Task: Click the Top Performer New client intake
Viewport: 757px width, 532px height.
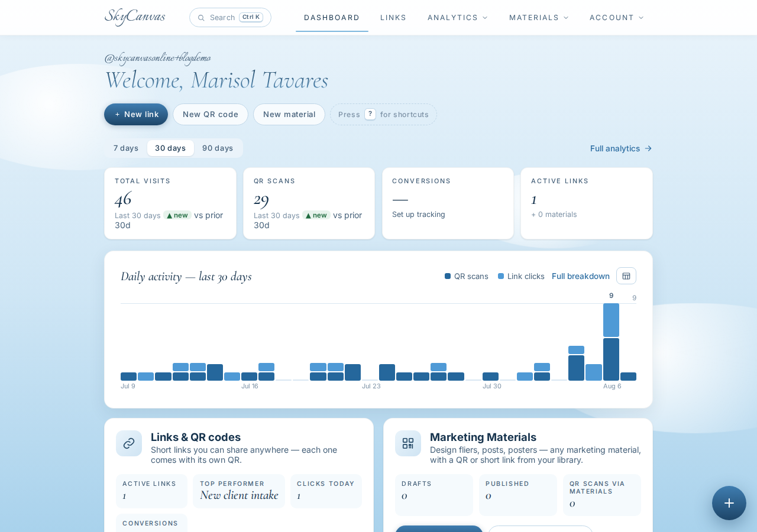Action: [239, 491]
